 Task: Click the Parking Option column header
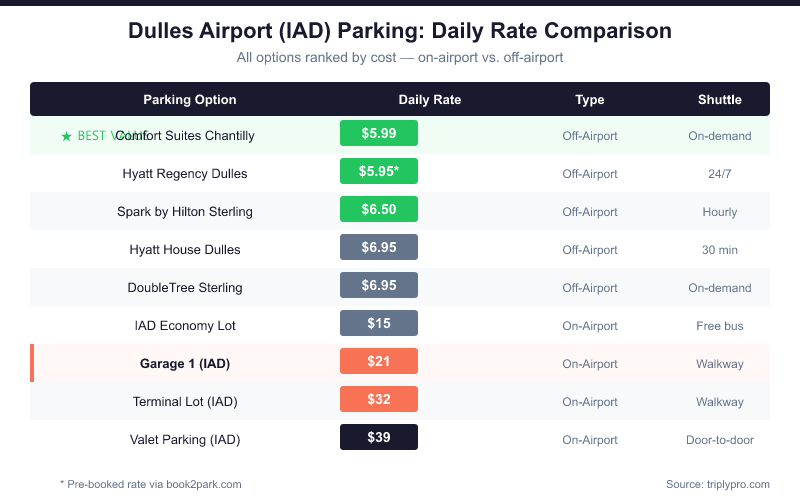190,99
